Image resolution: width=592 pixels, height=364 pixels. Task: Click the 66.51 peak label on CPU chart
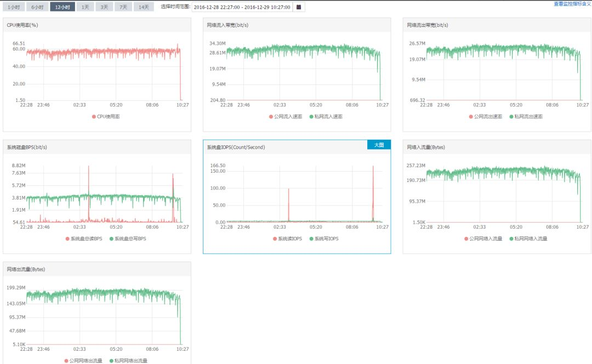[x=19, y=43]
